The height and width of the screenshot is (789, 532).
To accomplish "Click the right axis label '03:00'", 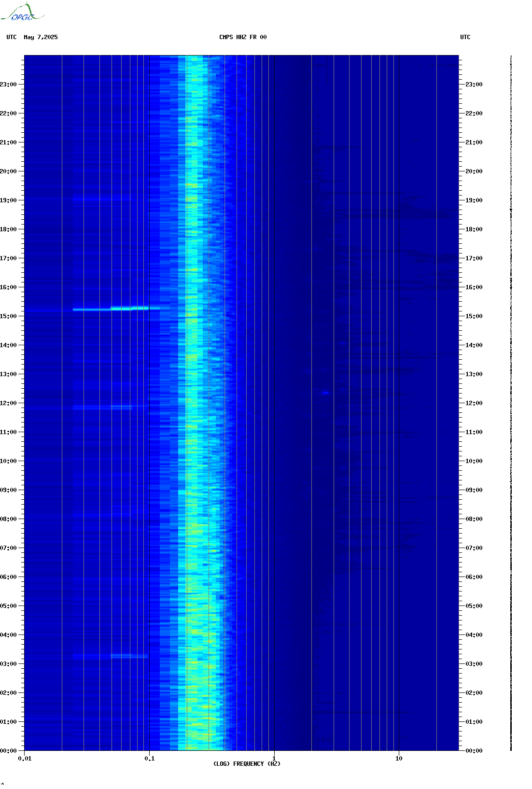I will click(474, 664).
